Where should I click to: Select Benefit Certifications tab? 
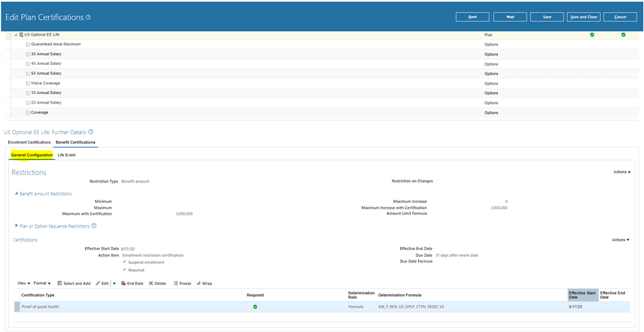click(x=75, y=142)
